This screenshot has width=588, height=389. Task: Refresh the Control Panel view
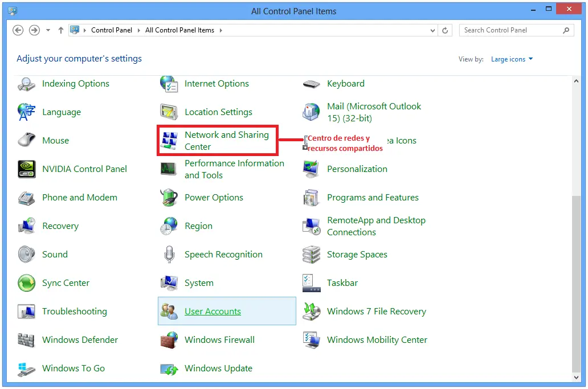(x=445, y=30)
